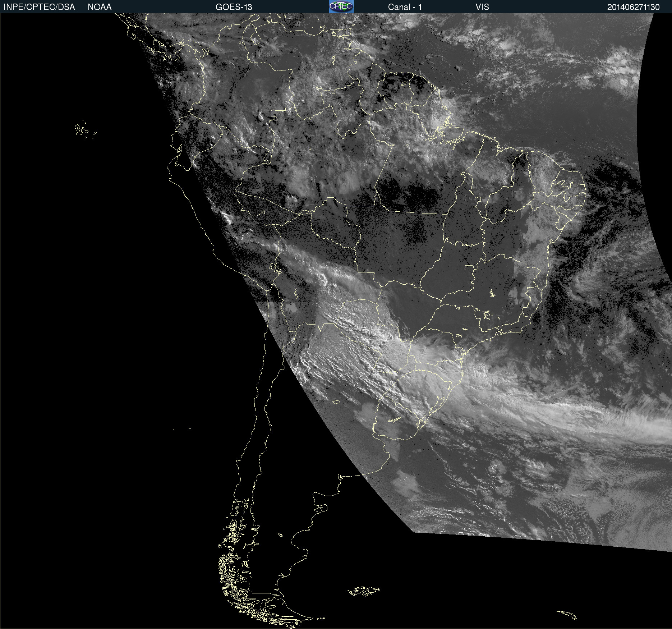Click the CPTEC logo in the header

click(x=341, y=6)
